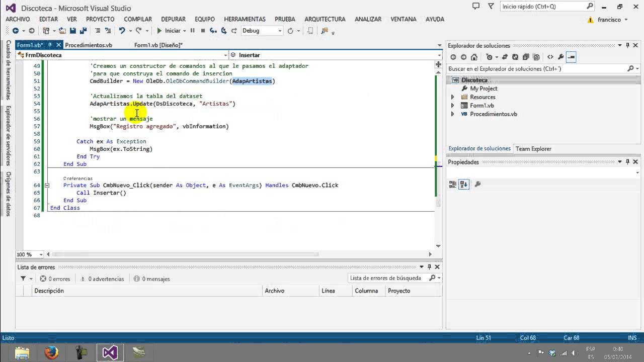
Task: Click Show All Files icon
Action: click(x=536, y=57)
